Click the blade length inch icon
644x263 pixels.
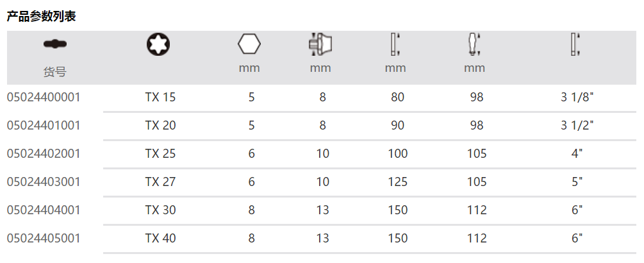coord(576,44)
